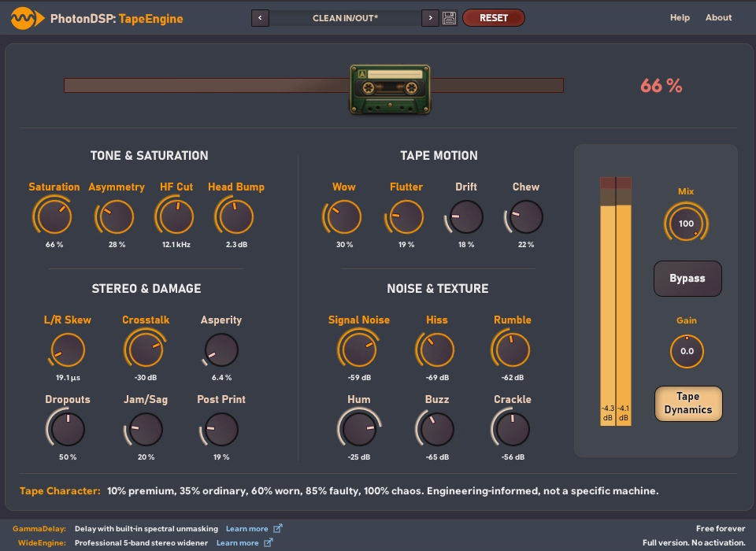Click the Asperity knob
The height and width of the screenshot is (551, 756).
pyautogui.click(x=221, y=350)
